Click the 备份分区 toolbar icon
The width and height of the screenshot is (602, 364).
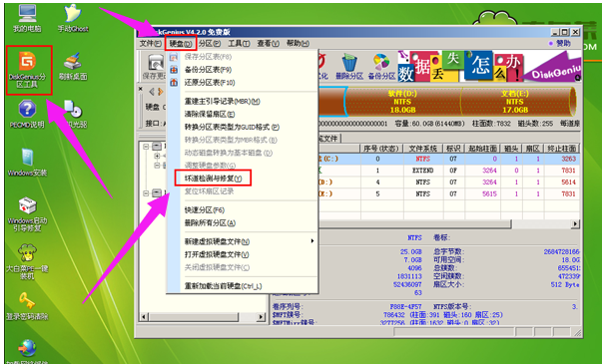click(x=381, y=66)
